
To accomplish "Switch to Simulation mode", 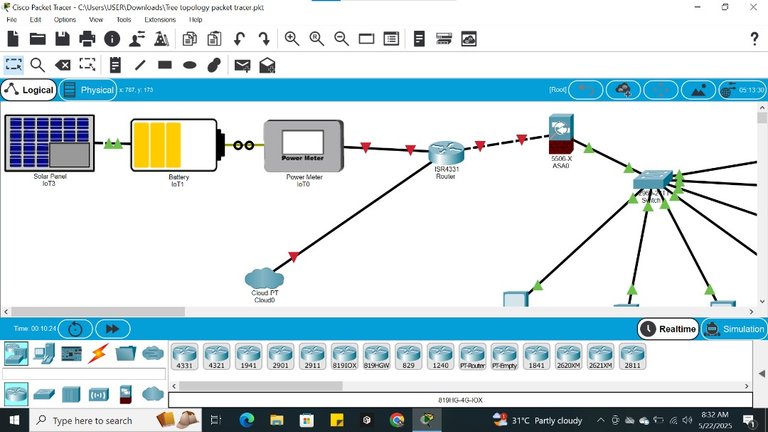I will pyautogui.click(x=734, y=329).
